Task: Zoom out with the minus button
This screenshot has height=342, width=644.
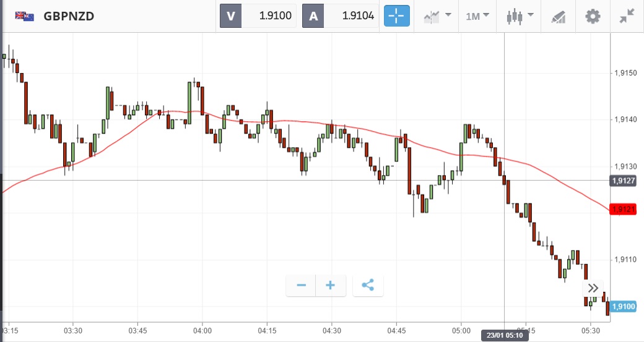Action: [302, 285]
